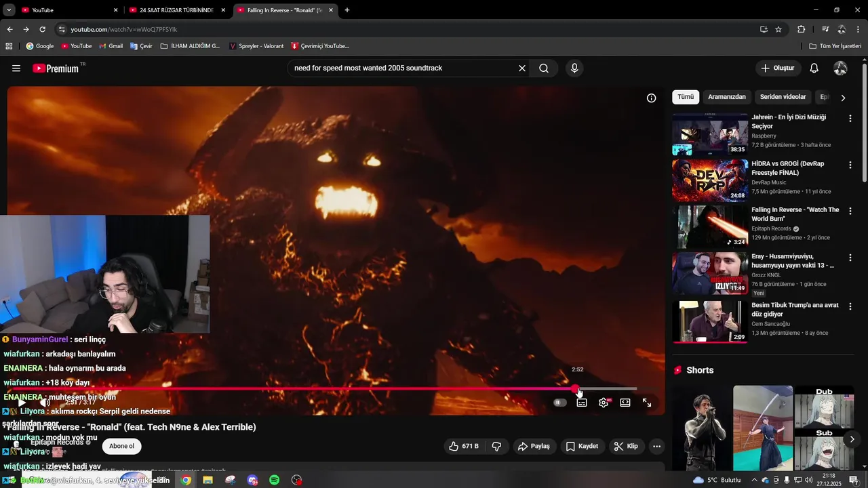
Task: Open options for Besim Tibuk video
Action: 850,306
